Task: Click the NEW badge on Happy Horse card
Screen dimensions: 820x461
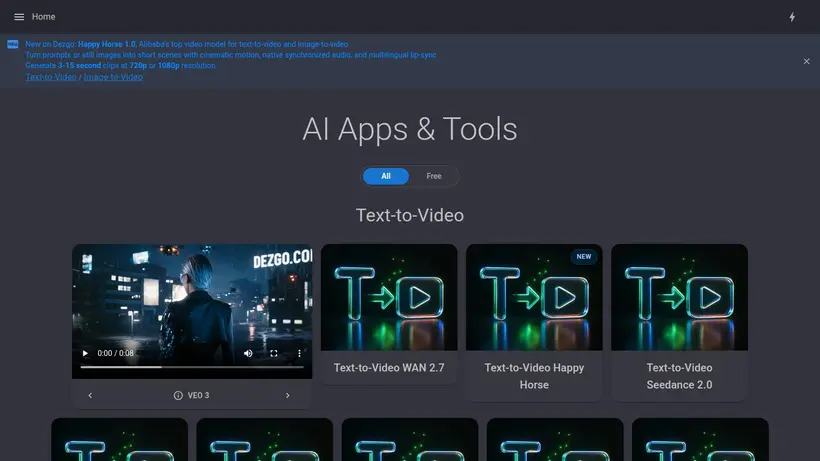Action: [x=584, y=257]
